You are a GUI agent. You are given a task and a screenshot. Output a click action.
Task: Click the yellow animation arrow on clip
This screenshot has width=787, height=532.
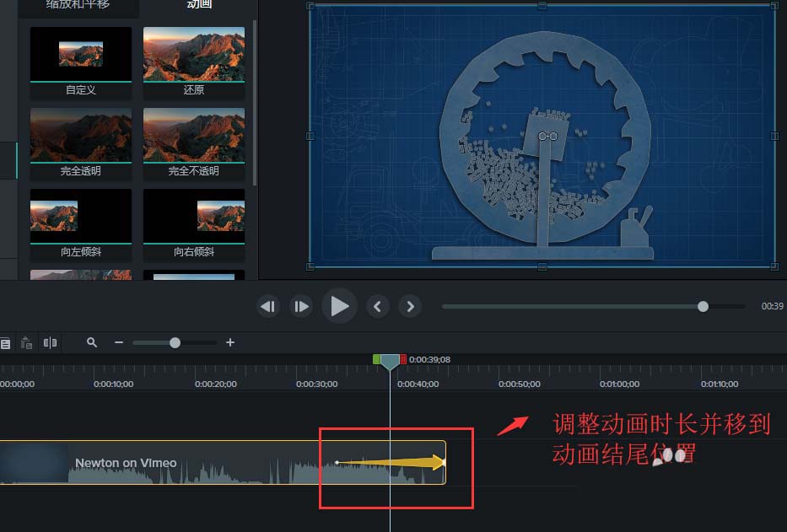tap(391, 462)
